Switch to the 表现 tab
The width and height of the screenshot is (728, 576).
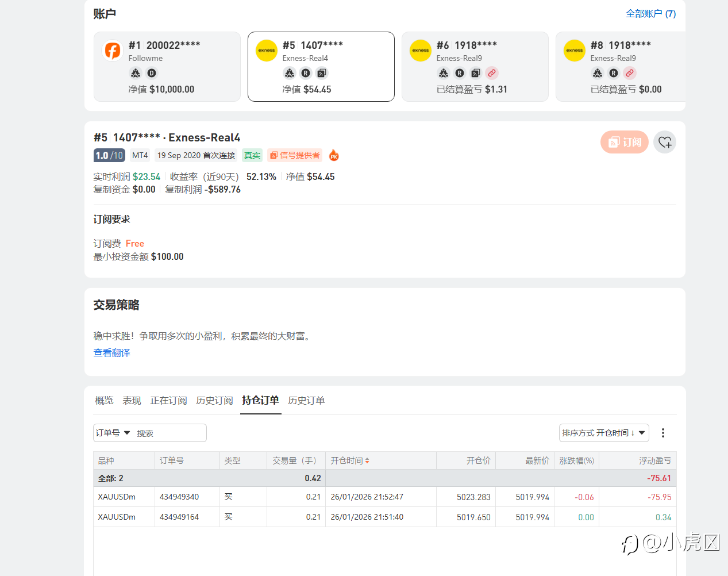(132, 400)
